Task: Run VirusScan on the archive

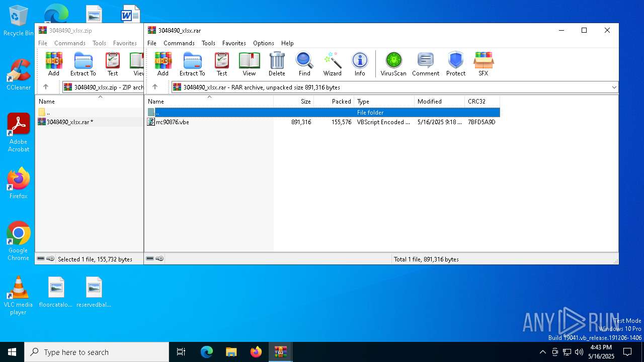Action: point(393,64)
